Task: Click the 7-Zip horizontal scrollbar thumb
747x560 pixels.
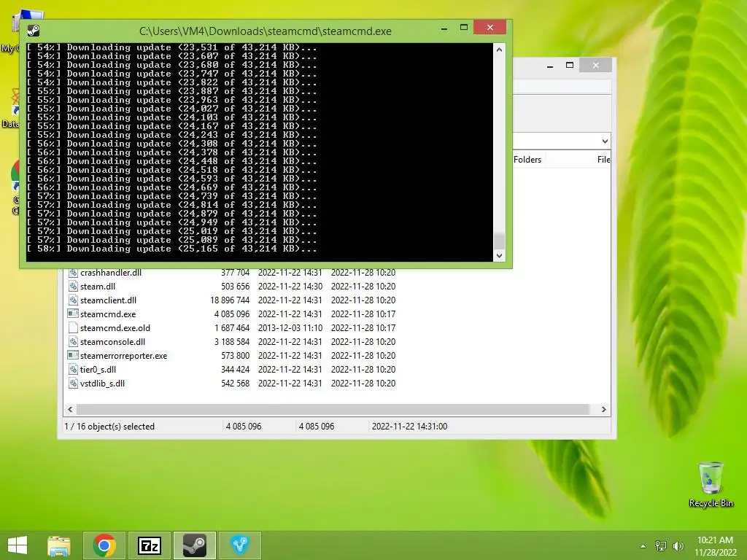Action: [333, 410]
